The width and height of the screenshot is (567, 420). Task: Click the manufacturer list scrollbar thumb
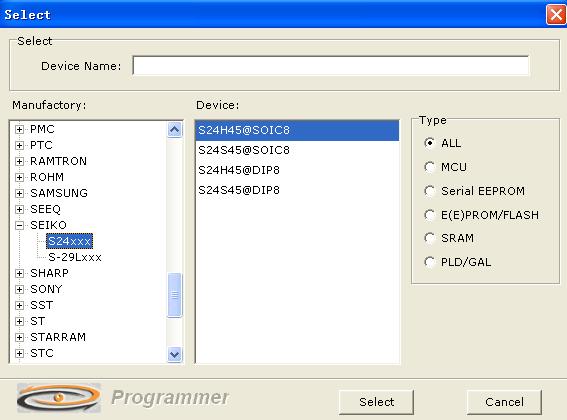175,295
